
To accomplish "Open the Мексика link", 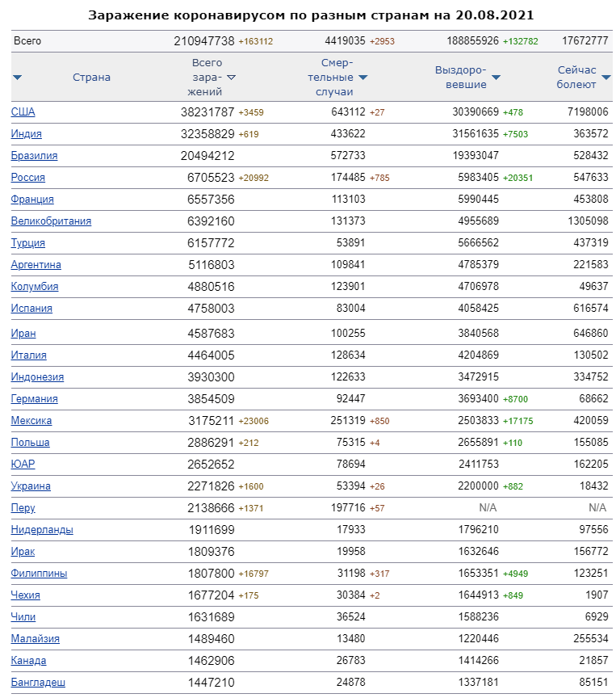I will pyautogui.click(x=31, y=421).
